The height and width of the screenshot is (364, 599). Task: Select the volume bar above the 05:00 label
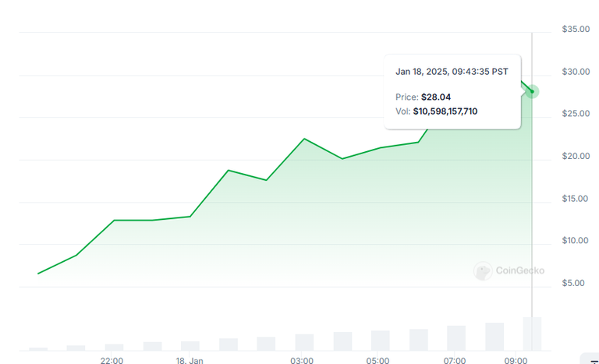(380, 341)
